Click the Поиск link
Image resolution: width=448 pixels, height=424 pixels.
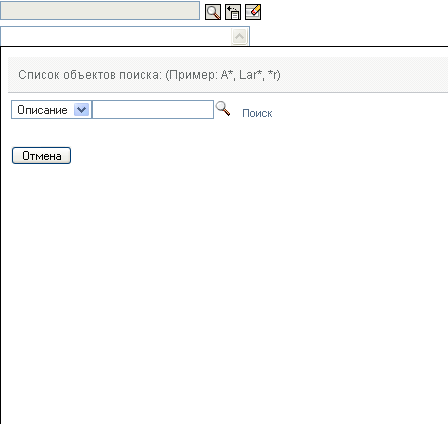pyautogui.click(x=257, y=113)
